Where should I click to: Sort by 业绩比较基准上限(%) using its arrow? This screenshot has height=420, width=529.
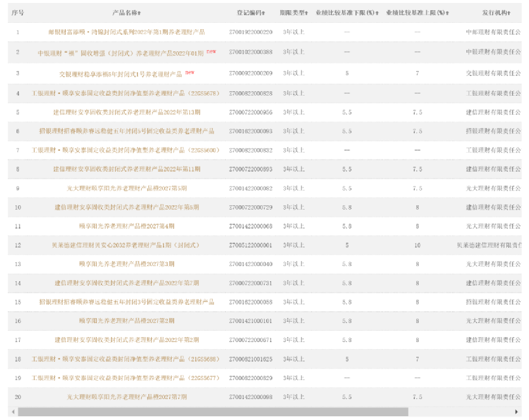point(447,13)
